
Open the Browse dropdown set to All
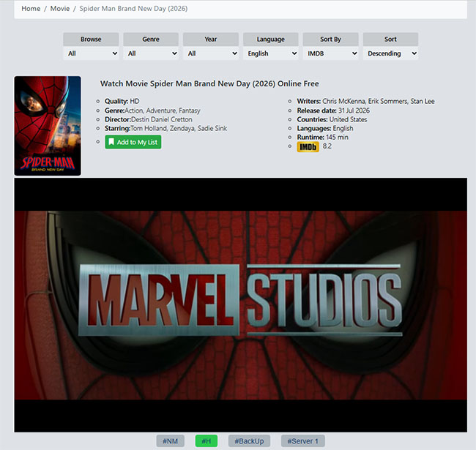[x=91, y=53]
